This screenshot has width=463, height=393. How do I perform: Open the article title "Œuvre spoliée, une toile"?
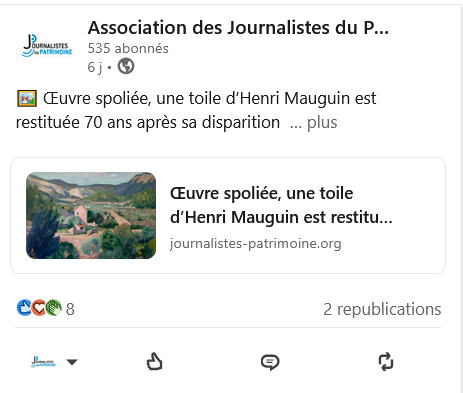(x=262, y=193)
